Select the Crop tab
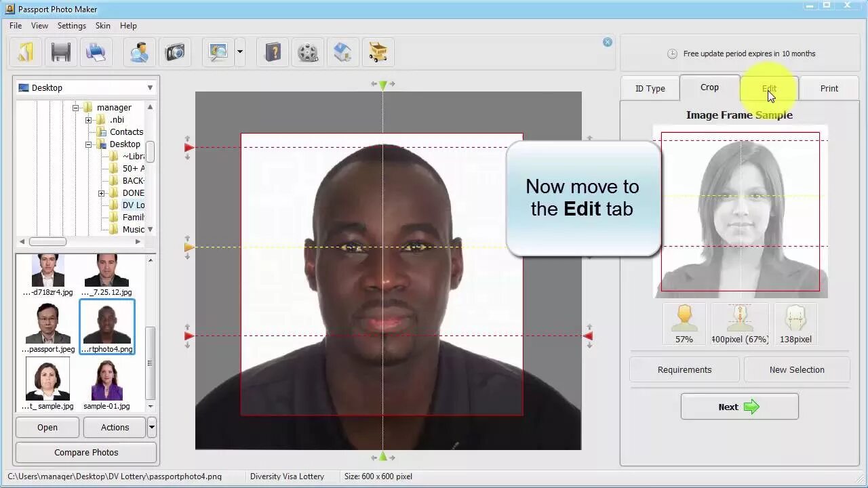Screen dimensions: 868x488 click(x=709, y=87)
